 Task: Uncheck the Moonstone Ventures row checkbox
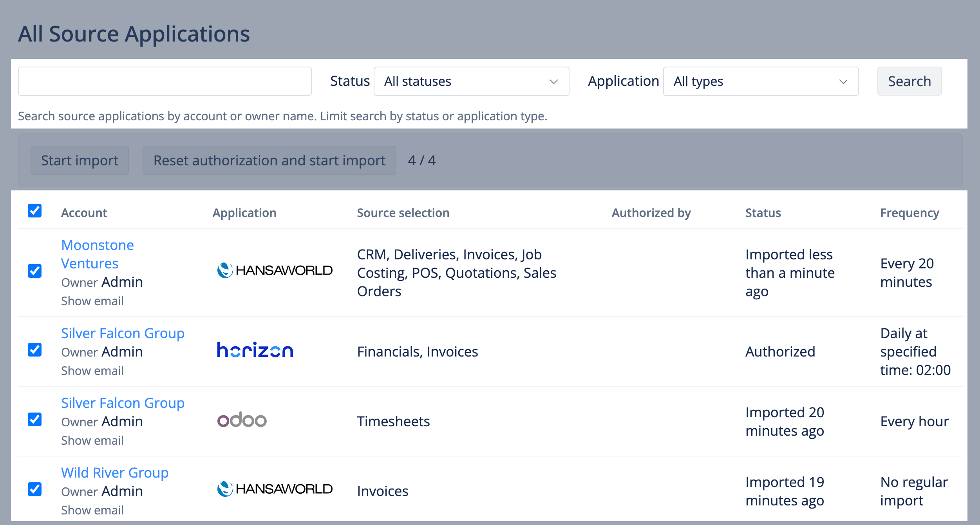click(34, 271)
